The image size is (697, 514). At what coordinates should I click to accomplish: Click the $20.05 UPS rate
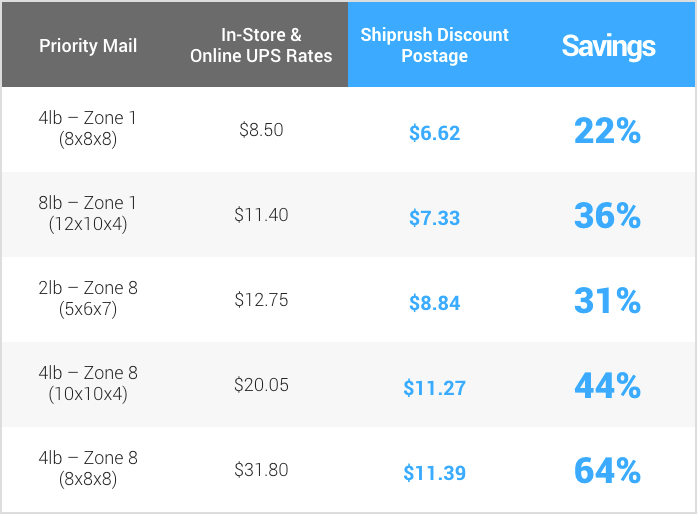[x=261, y=385]
